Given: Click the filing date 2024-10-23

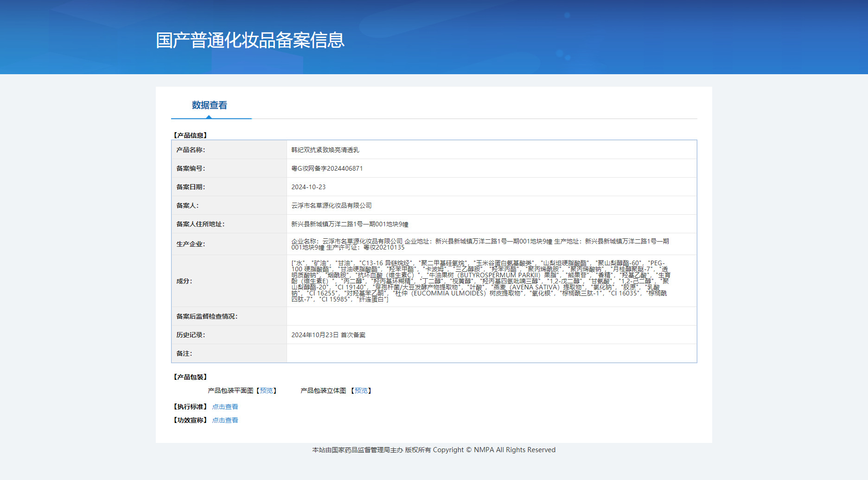Looking at the screenshot, I should [308, 187].
